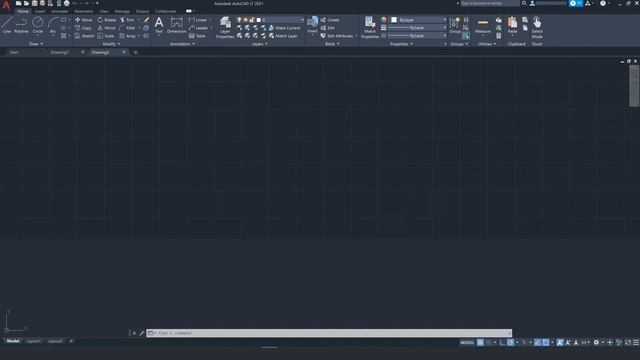The width and height of the screenshot is (640, 360).
Task: Toggle the MODEL space status button
Action: pyautogui.click(x=467, y=342)
